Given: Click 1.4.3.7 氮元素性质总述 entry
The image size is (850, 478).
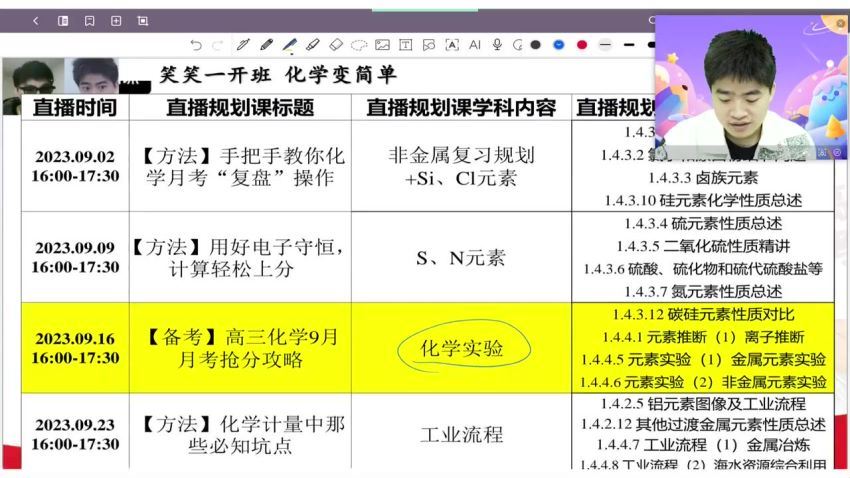Looking at the screenshot, I should (703, 292).
